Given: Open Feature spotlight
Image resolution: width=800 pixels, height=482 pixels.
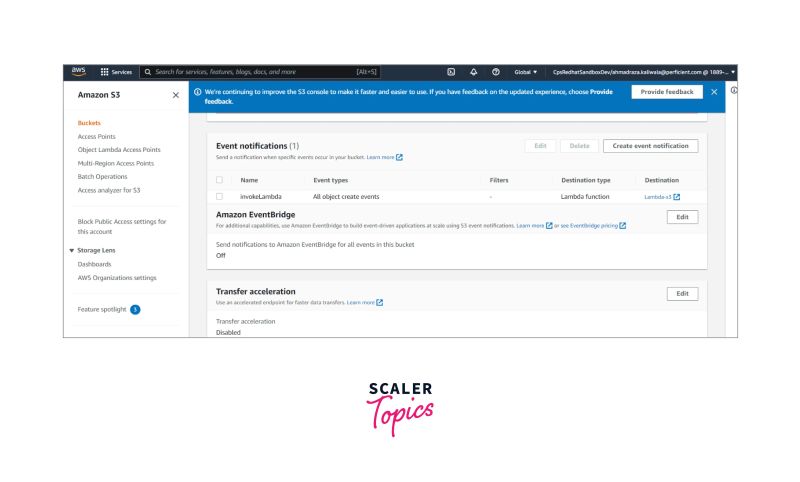Looking at the screenshot, I should [x=102, y=310].
